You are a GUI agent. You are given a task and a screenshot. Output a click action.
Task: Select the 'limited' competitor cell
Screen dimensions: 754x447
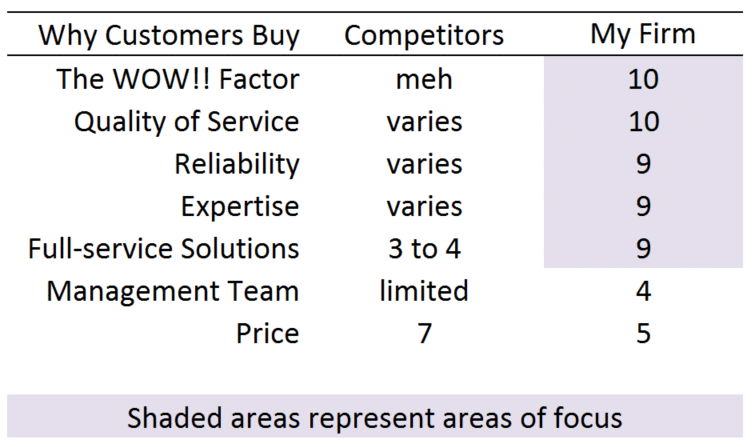pyautogui.click(x=424, y=291)
